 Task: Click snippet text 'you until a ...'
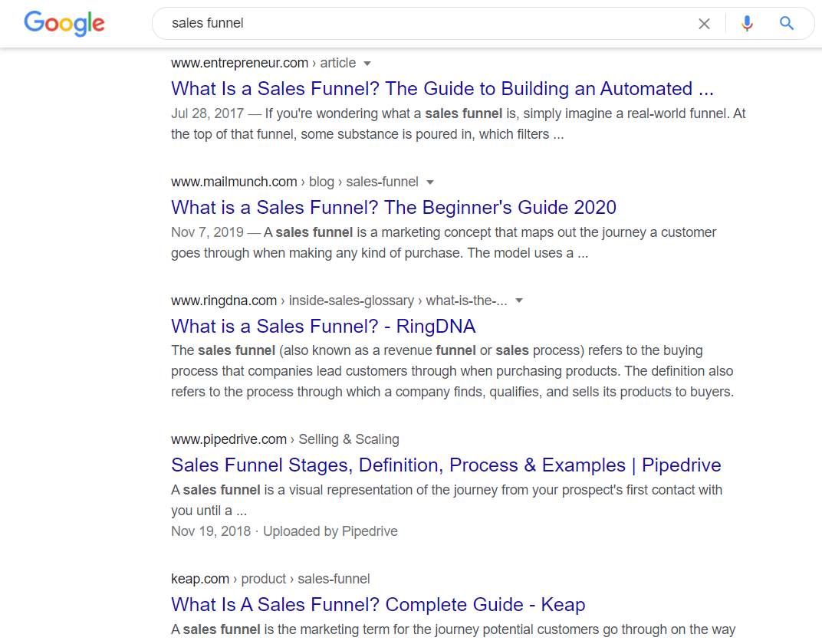pyautogui.click(x=209, y=511)
